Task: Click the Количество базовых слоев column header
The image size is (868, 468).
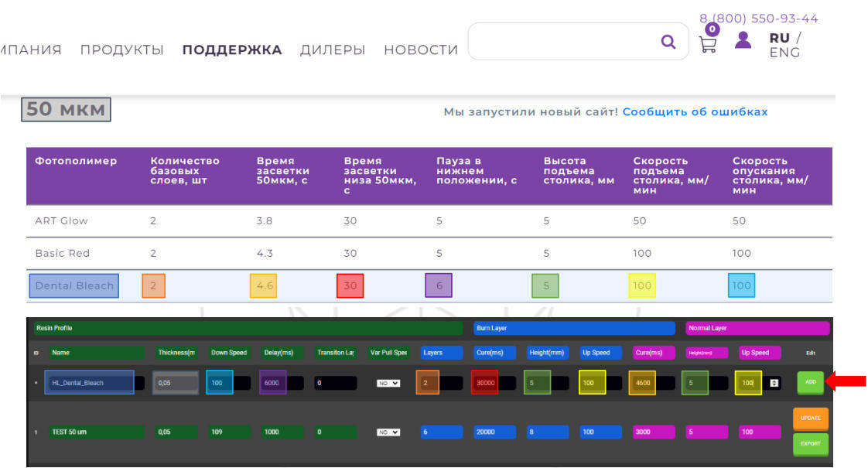Action: pos(185,171)
